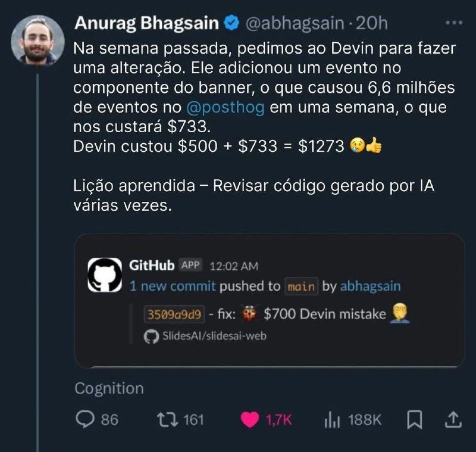The height and width of the screenshot is (452, 476).
Task: View analytics bar chart icon
Action: tap(332, 420)
